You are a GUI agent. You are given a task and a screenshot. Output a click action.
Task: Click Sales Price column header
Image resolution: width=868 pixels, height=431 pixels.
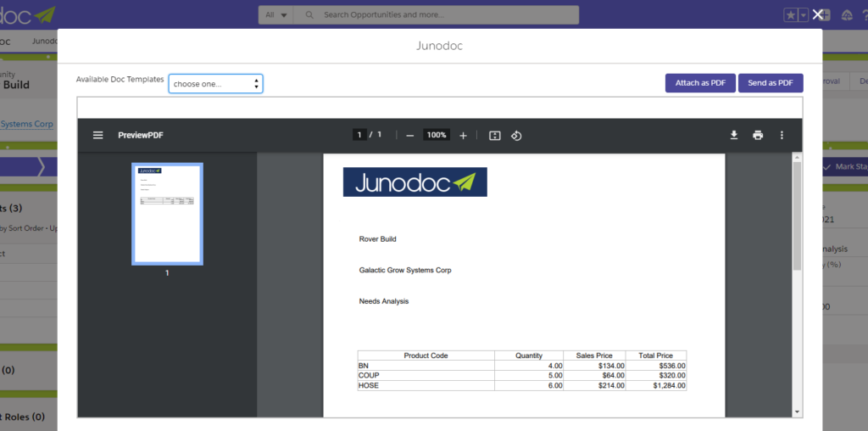tap(594, 355)
